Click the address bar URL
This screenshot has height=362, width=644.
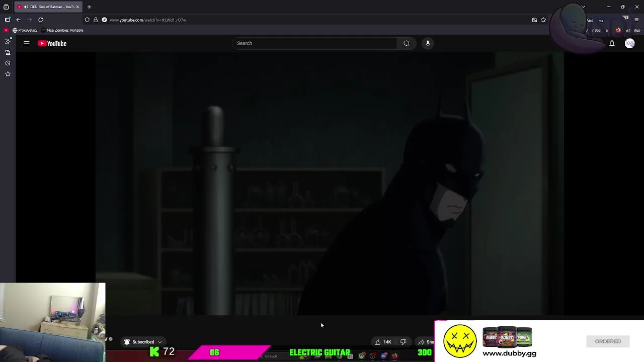[148, 20]
